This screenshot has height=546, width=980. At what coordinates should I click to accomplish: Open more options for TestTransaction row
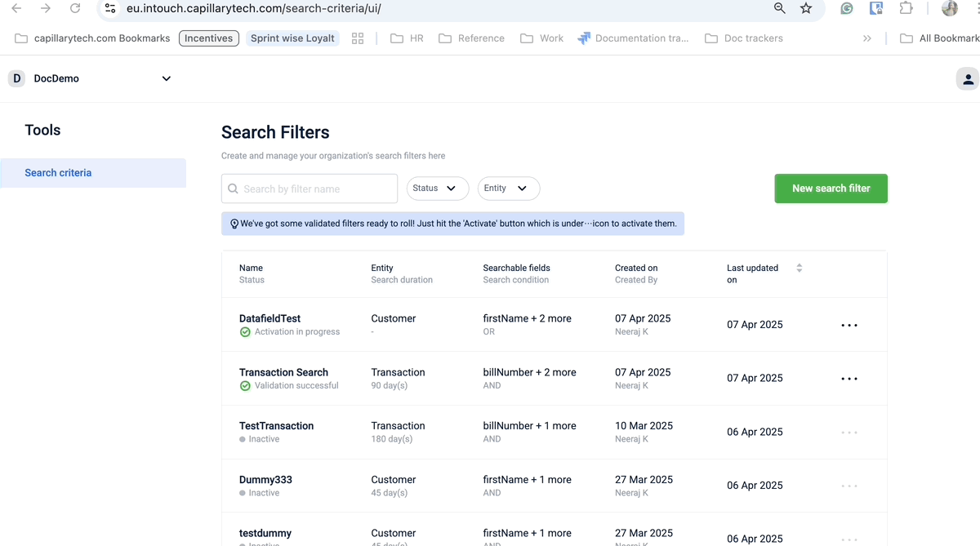coord(849,433)
